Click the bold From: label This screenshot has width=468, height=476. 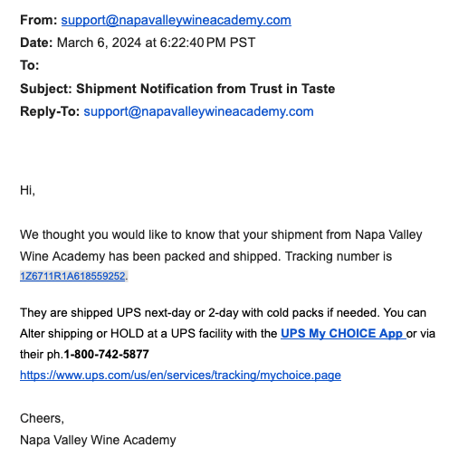pos(39,20)
